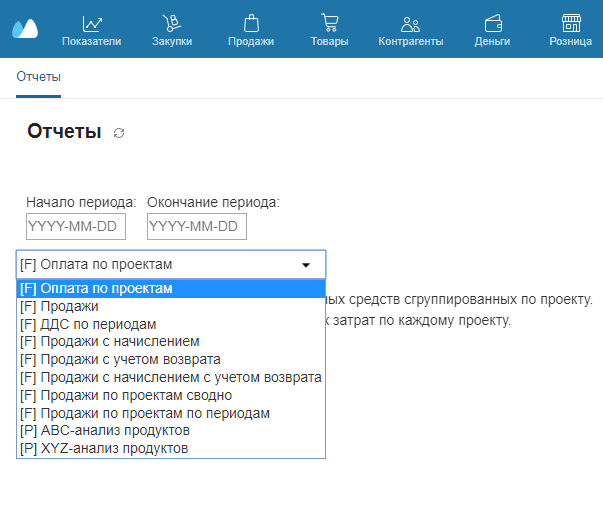Select '[P] XYZ-анализ продуктов' report
This screenshot has width=603, height=523.
[170, 449]
